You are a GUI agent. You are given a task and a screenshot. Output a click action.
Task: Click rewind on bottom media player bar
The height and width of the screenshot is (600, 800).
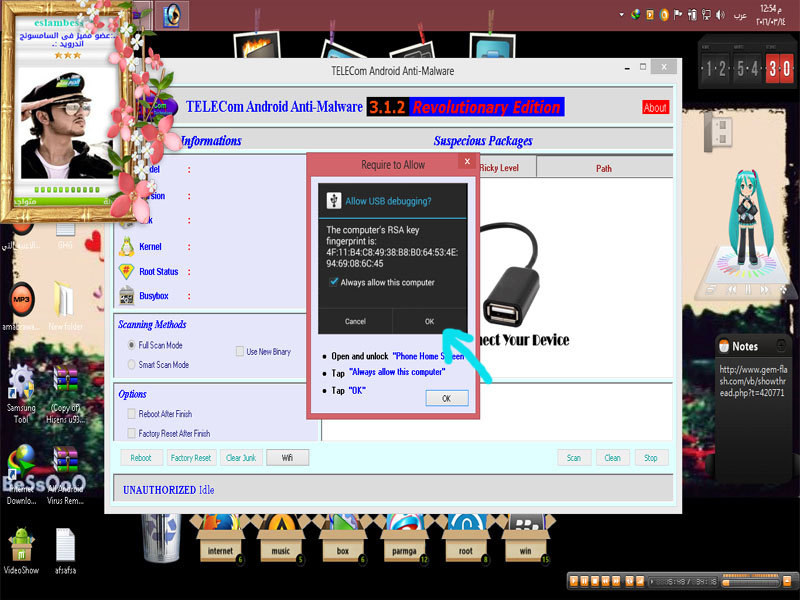click(606, 581)
